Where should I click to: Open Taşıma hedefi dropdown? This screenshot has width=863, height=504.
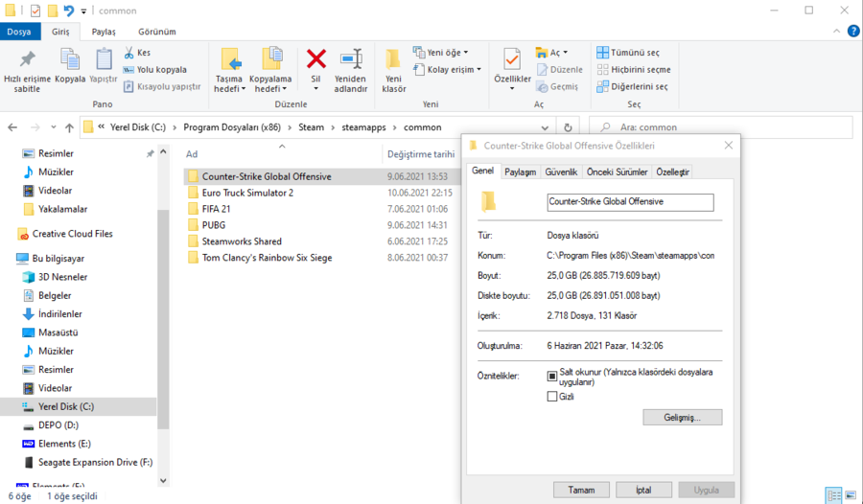(x=230, y=71)
